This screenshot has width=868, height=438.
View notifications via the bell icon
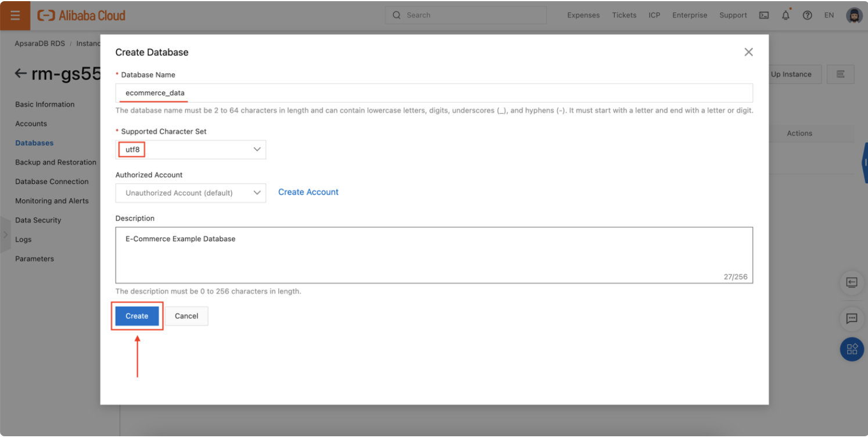[x=785, y=15]
